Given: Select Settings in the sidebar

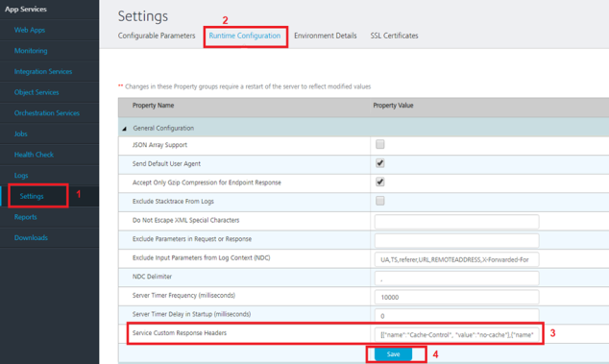Looking at the screenshot, I should 32,196.
